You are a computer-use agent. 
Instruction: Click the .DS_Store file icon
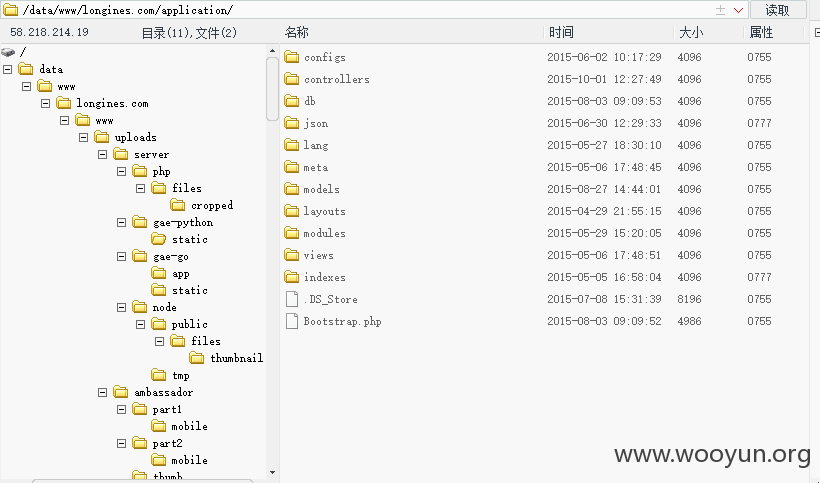(292, 299)
